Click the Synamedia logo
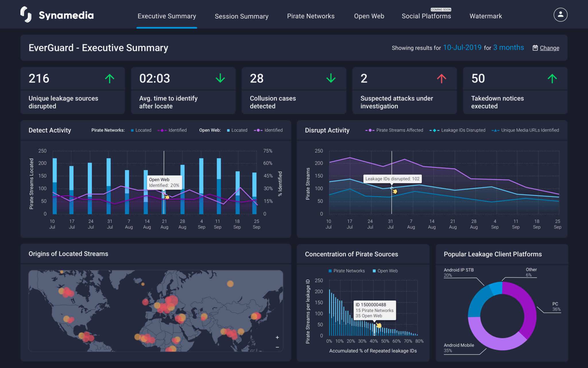Screen dimensions: 588x368 coord(57,15)
